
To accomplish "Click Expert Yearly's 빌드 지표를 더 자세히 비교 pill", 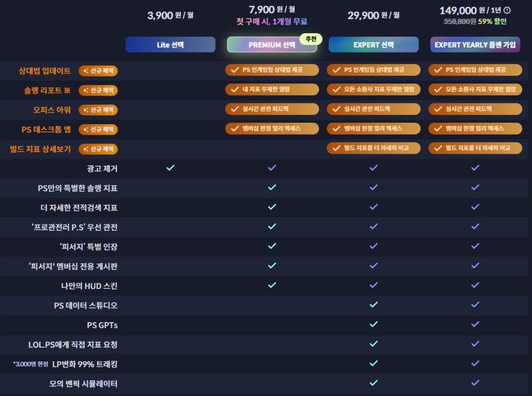I will pos(475,148).
